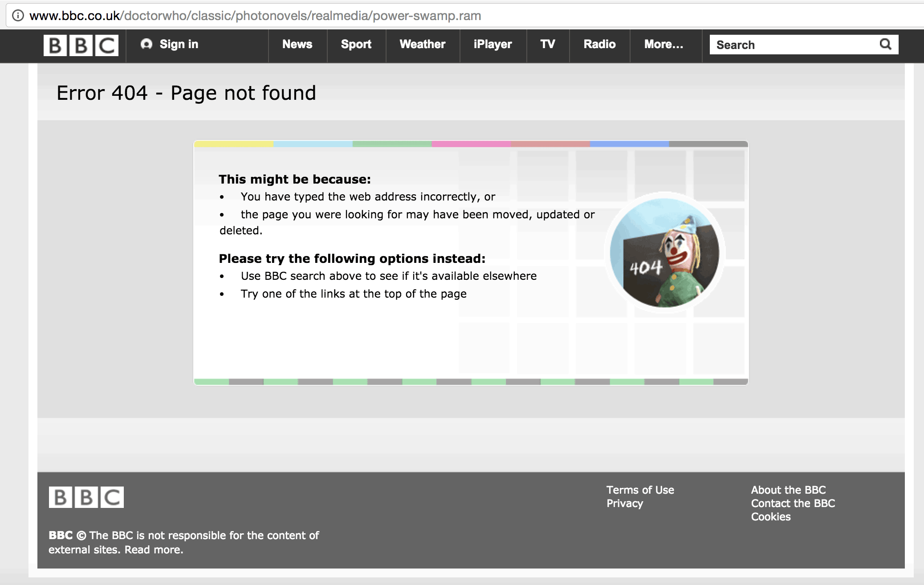Viewport: 924px width, 585px height.
Task: Click the Read more link in footer
Action: coord(154,550)
